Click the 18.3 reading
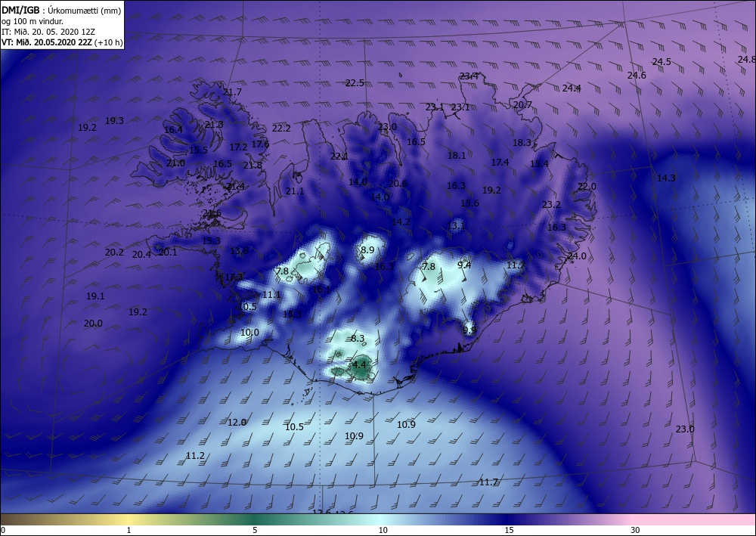The height and width of the screenshot is (536, 756). [x=522, y=142]
